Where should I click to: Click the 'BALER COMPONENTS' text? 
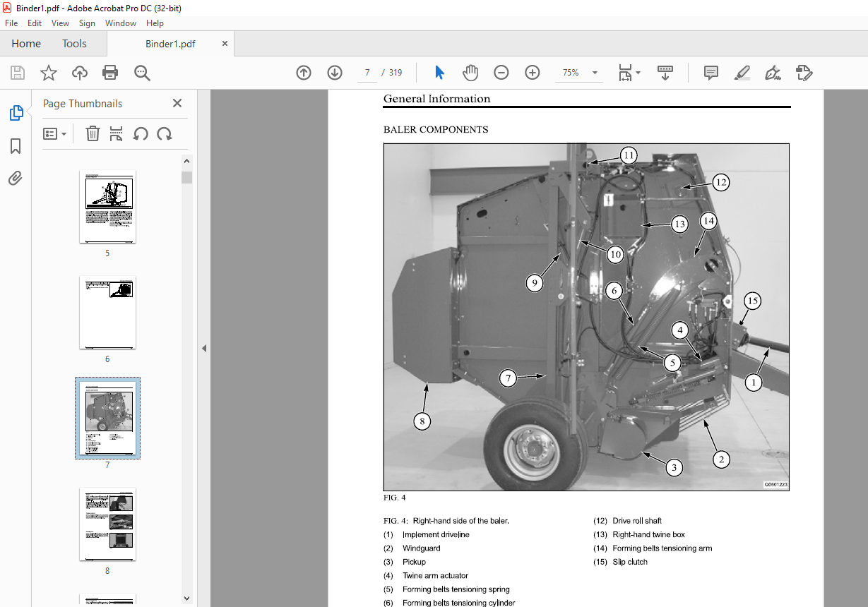point(436,130)
